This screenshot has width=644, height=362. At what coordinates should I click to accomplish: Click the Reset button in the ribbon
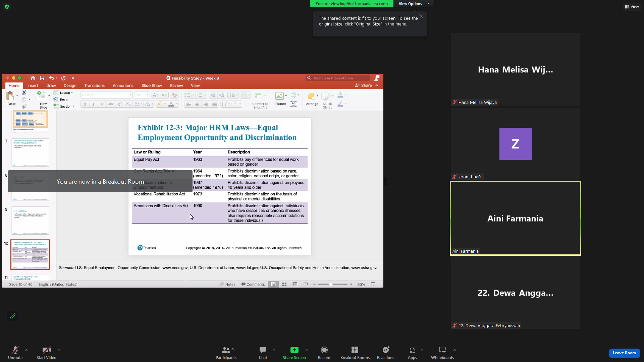pos(61,100)
